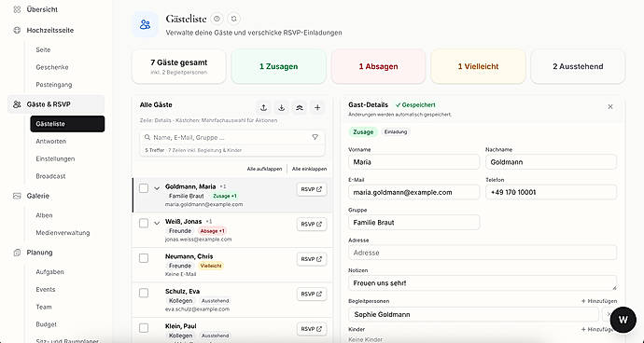Click the info icon next to Gästeliste title

[217, 19]
